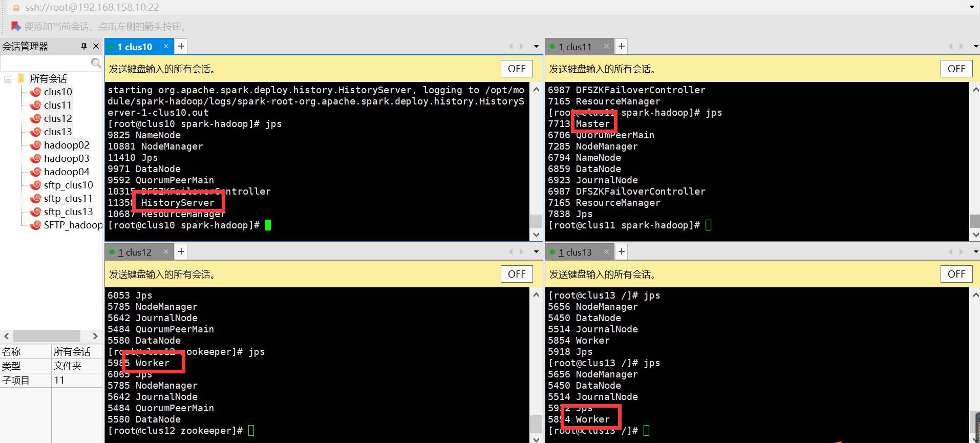This screenshot has height=443, width=980.
Task: Add new tab next to clus11
Action: coord(622,46)
